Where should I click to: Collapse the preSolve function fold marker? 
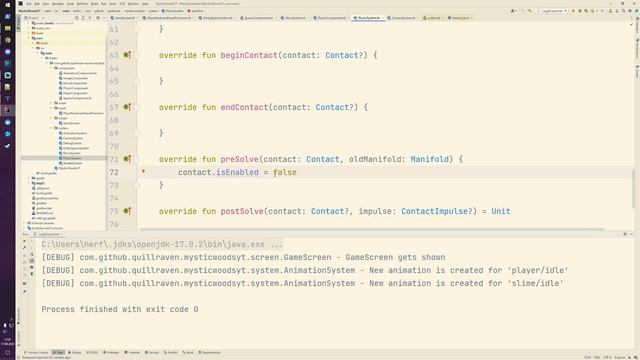pos(137,159)
